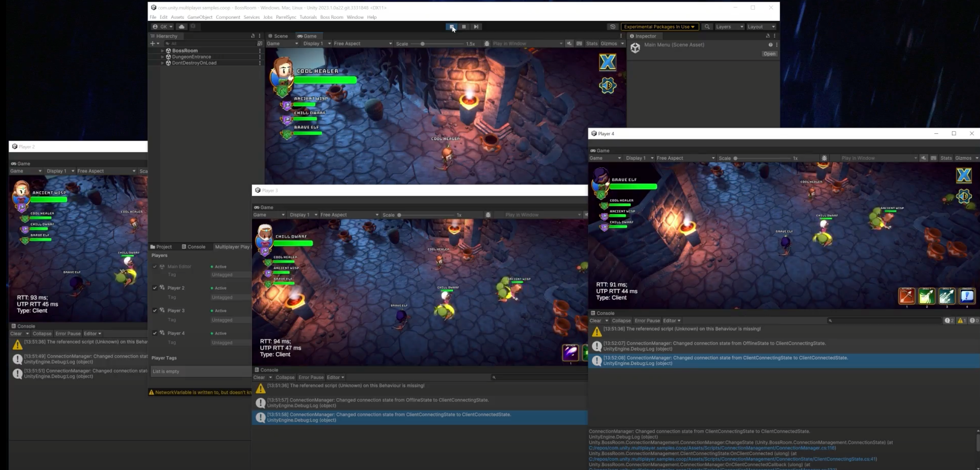
Task: Open the undo history icon
Action: point(612,27)
